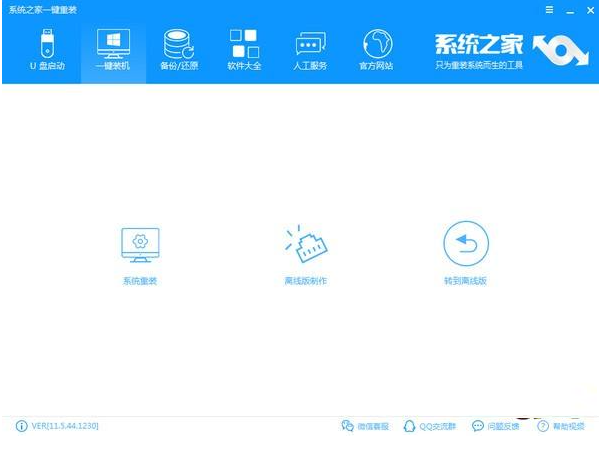Screen dimensions: 599x454
Task: Switch to the 软件大全 software tab
Action: pyautogui.click(x=244, y=50)
